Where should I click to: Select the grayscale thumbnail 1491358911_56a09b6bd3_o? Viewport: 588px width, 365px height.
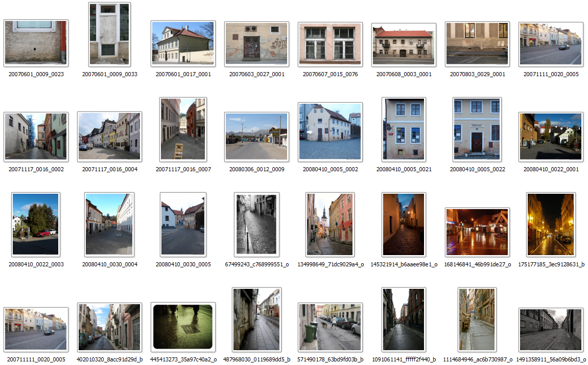(x=551, y=330)
